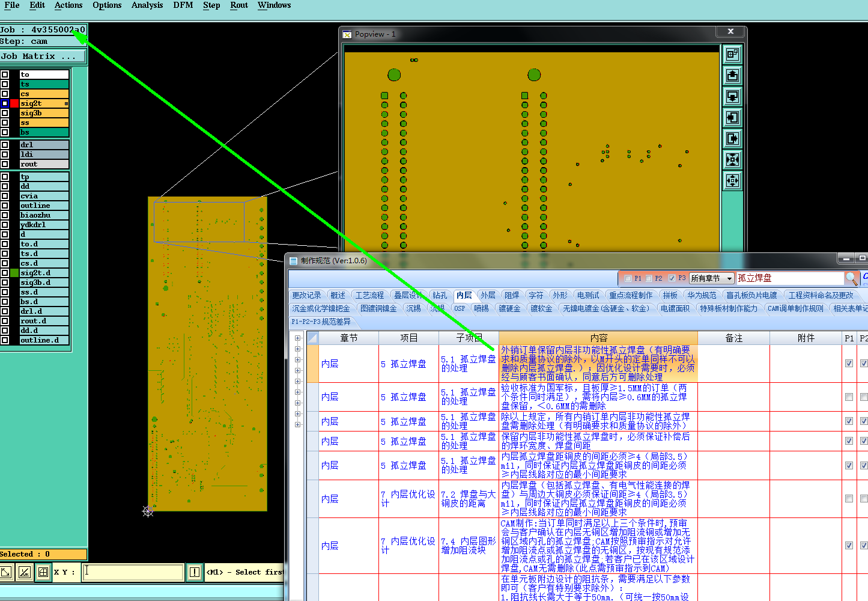Expand the seventh tree node beside the spec table
The height and width of the screenshot is (601, 868).
(297, 403)
